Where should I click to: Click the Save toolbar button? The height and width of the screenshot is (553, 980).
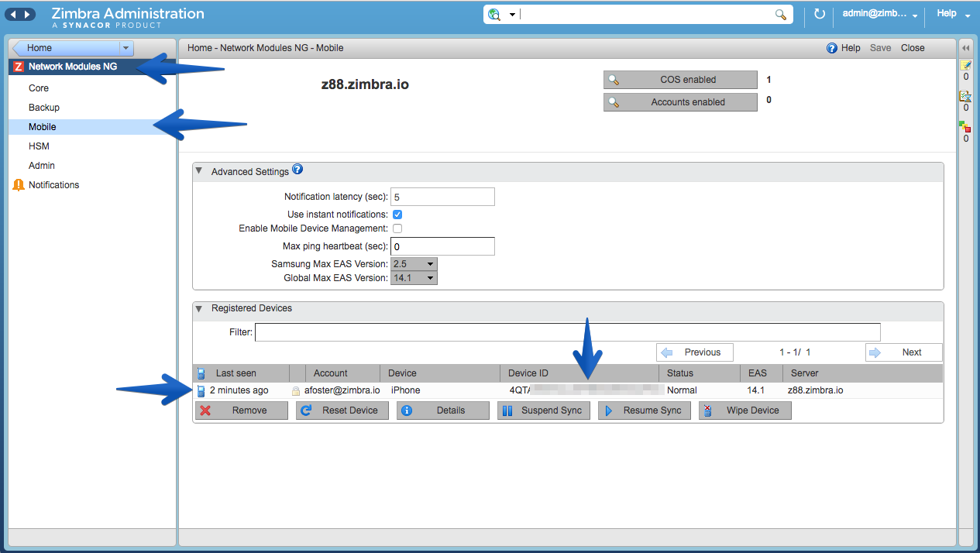click(x=880, y=48)
